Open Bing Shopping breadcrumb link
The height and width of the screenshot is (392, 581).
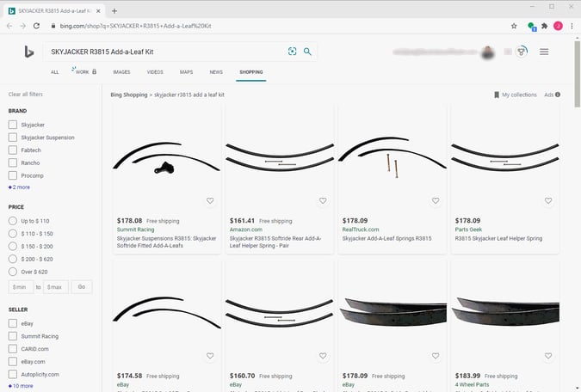tap(129, 95)
